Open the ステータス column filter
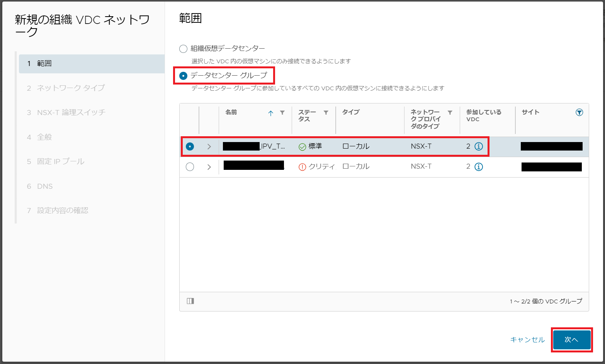This screenshot has height=364, width=605. click(326, 113)
